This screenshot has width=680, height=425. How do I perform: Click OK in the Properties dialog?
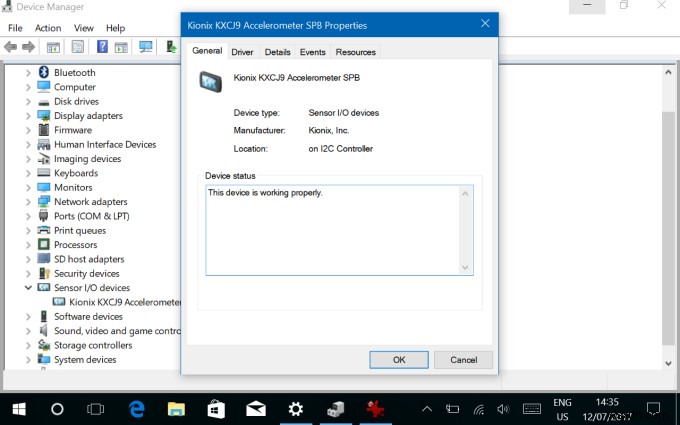coord(399,360)
